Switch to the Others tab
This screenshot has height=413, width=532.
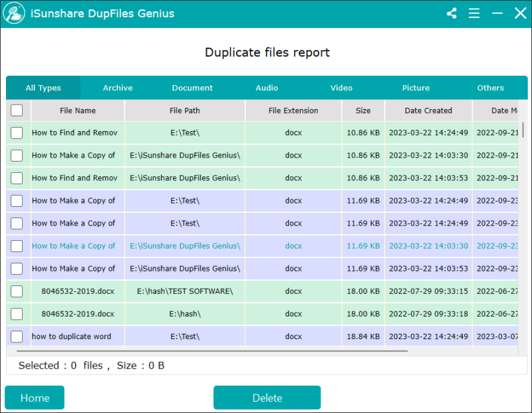click(x=490, y=87)
